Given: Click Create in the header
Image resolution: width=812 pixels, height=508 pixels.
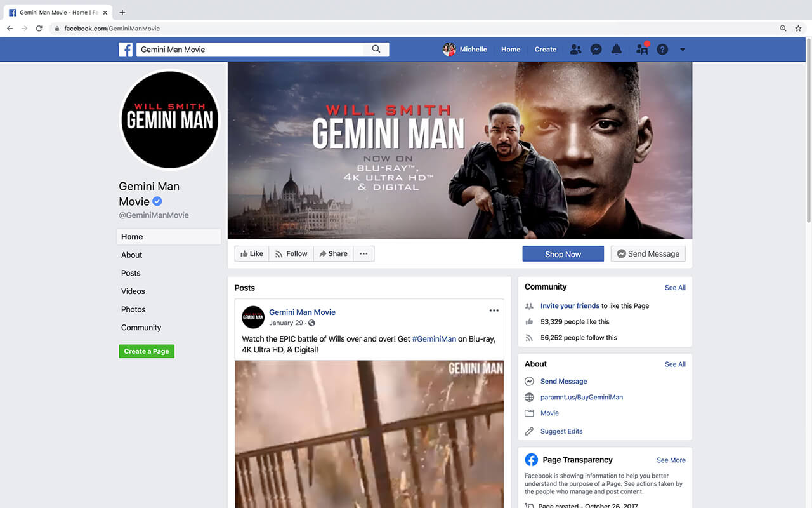Looking at the screenshot, I should tap(546, 49).
